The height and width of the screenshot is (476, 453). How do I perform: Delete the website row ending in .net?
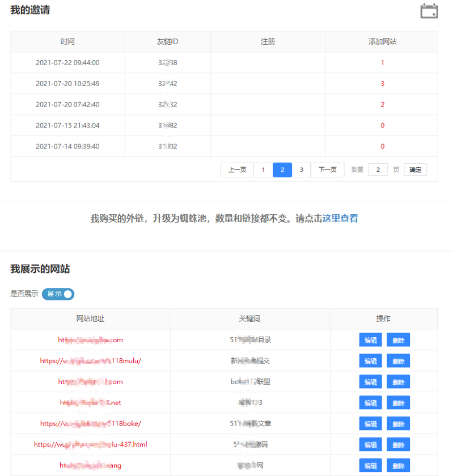[398, 403]
